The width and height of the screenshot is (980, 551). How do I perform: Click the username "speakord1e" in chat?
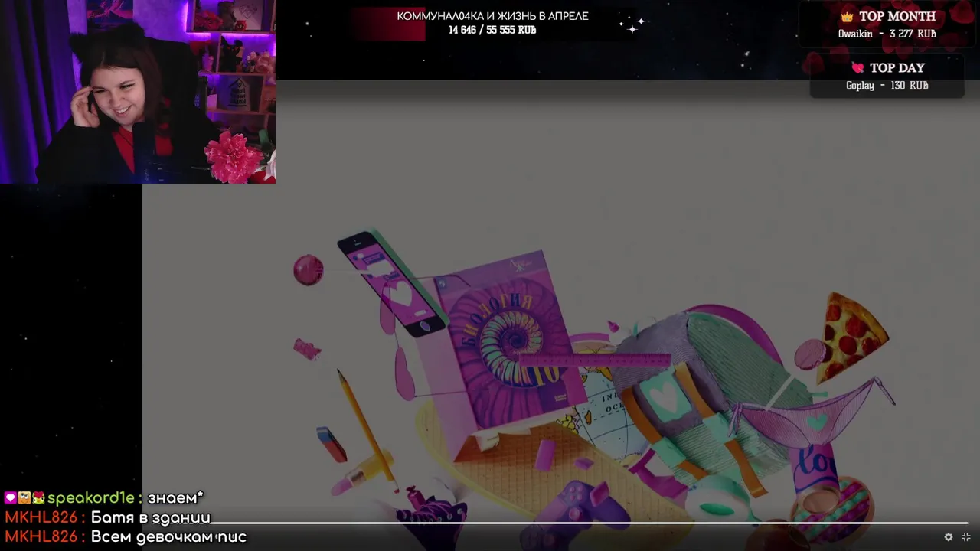(x=90, y=498)
